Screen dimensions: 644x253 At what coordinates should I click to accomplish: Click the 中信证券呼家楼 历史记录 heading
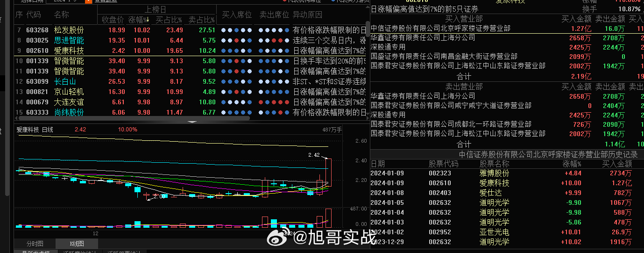click(548, 154)
